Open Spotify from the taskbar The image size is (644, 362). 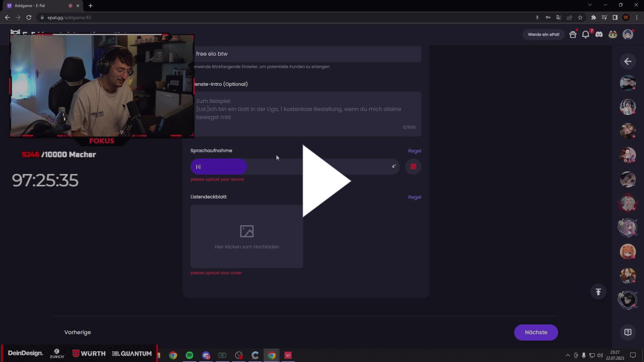190,355
